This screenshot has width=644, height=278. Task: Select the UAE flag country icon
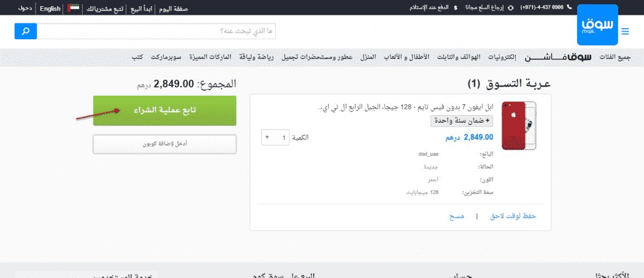coord(74,8)
